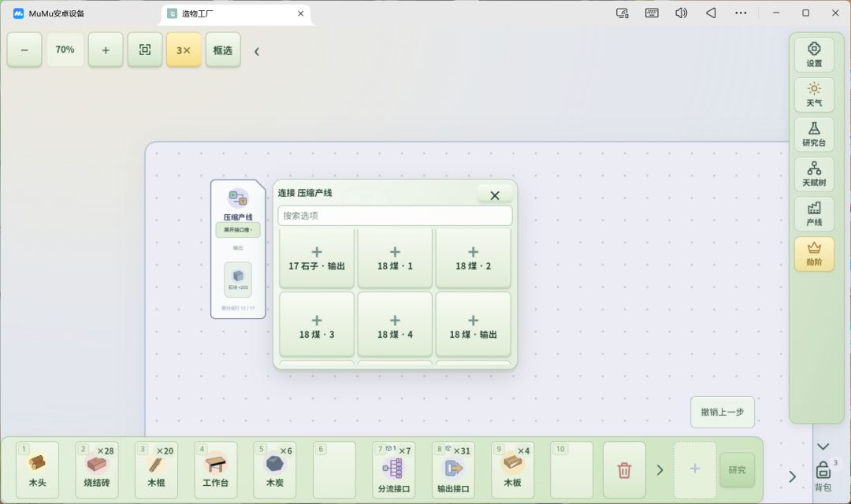Select 分流接口 in hotbar slot 7
Screen dimensions: 851x504
393,470
